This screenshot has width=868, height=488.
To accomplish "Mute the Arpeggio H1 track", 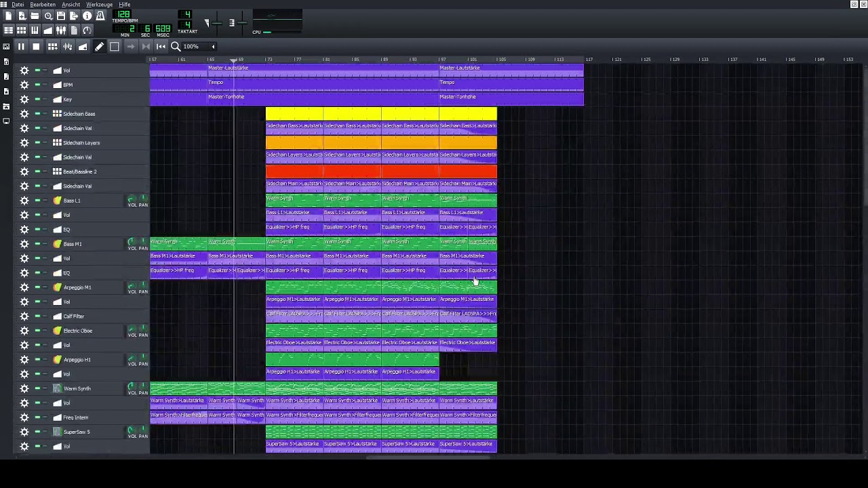I will pos(37,360).
